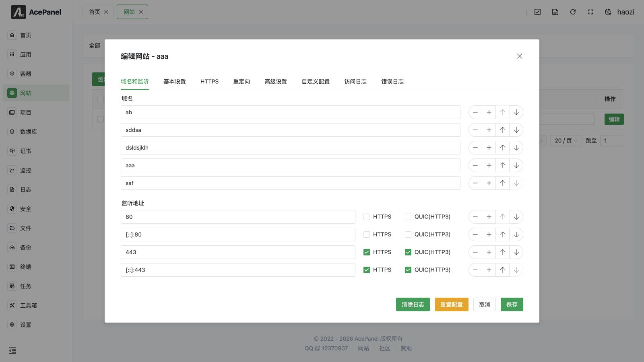Viewport: 644px width, 362px height.
Task: Uncheck HTTPS for [::]:443
Action: [367, 270]
